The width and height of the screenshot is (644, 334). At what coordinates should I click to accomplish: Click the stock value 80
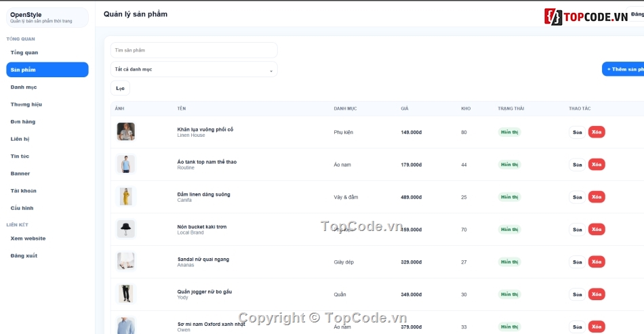[464, 132]
